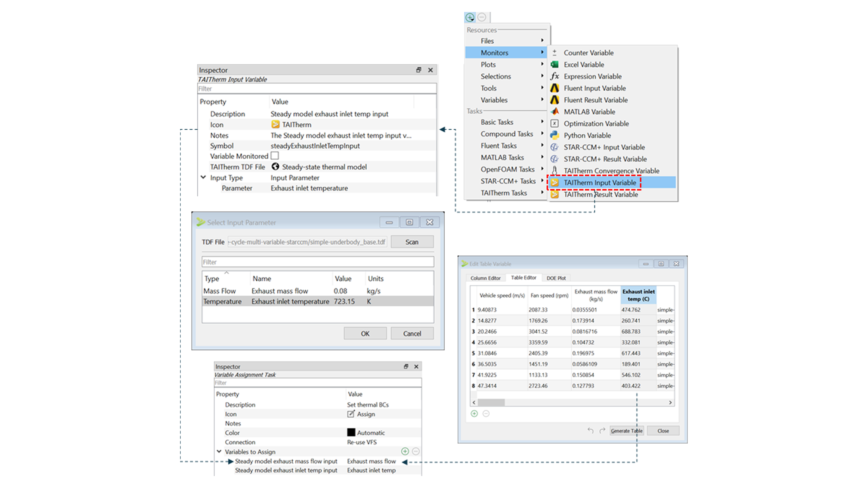The height and width of the screenshot is (488, 868).
Task: Click the black Automatic color swatch
Action: 351,432
